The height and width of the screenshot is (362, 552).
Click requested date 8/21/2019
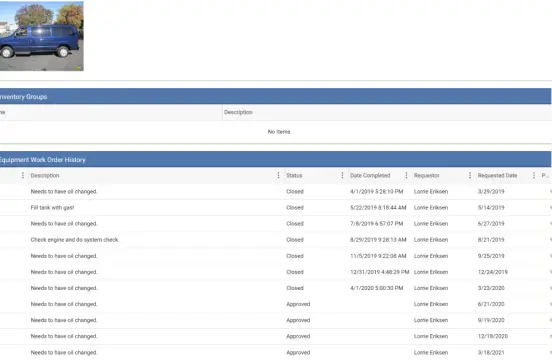pos(491,240)
